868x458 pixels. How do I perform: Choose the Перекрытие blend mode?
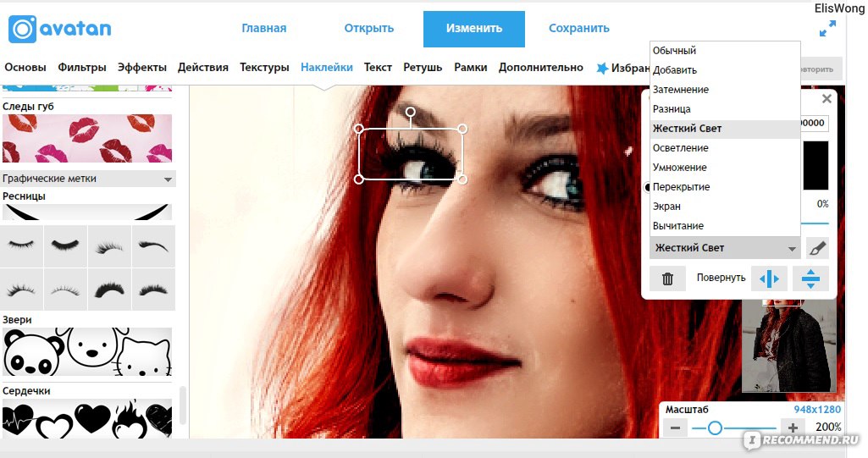pyautogui.click(x=725, y=187)
